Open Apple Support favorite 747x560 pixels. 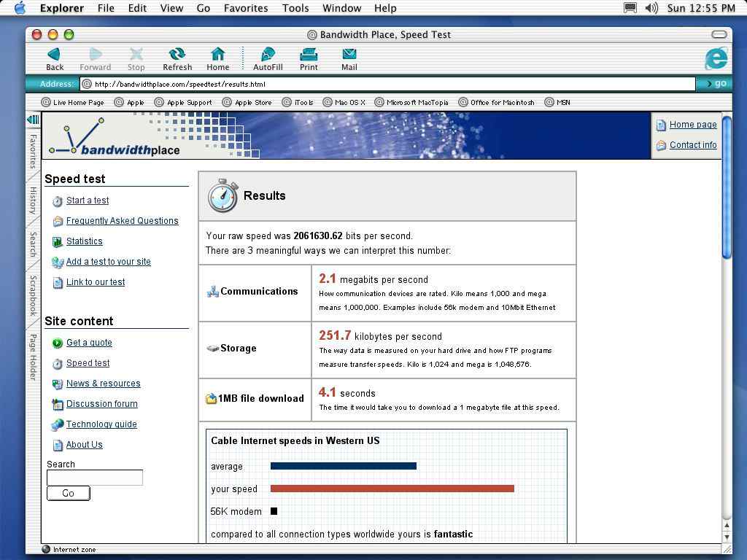[183, 102]
